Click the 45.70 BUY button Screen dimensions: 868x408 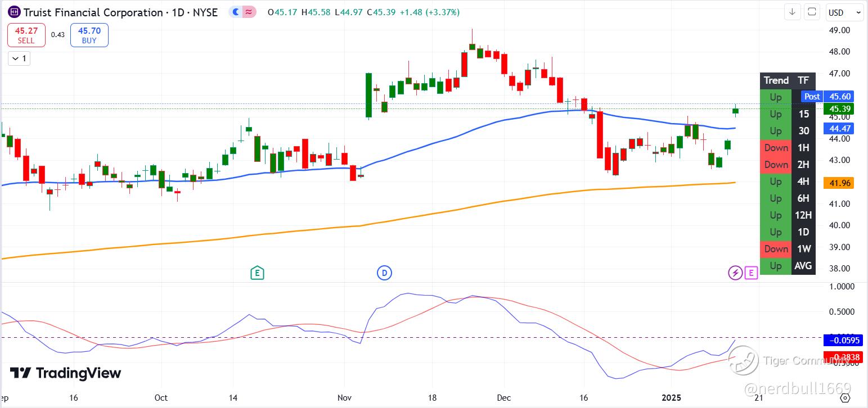(x=89, y=35)
